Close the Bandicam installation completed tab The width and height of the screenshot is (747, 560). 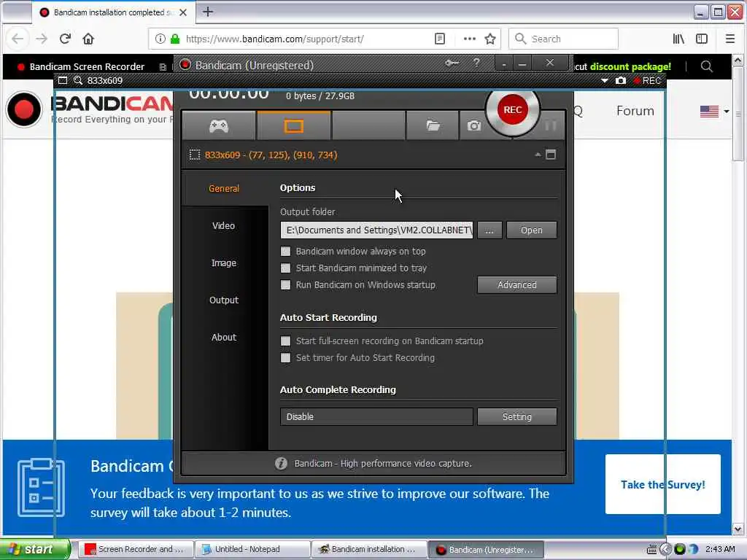tap(183, 12)
